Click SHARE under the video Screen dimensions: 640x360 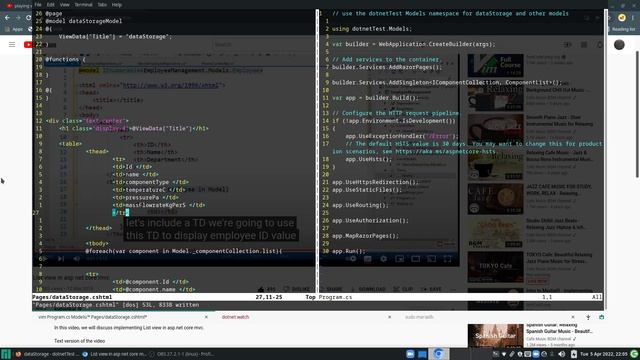coord(331,289)
